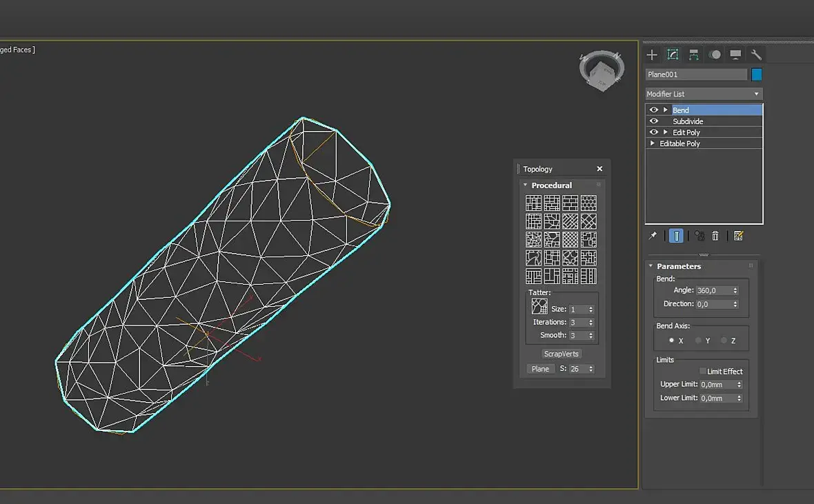Screen dimensions: 814x504
Task: Hide the Bend modifier with its eye icon
Action: click(x=653, y=110)
